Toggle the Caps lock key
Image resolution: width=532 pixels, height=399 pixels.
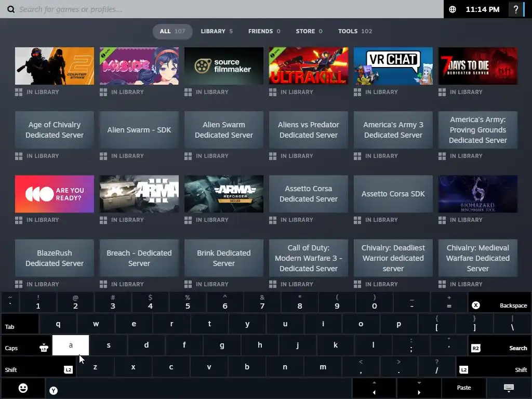pyautogui.click(x=26, y=345)
